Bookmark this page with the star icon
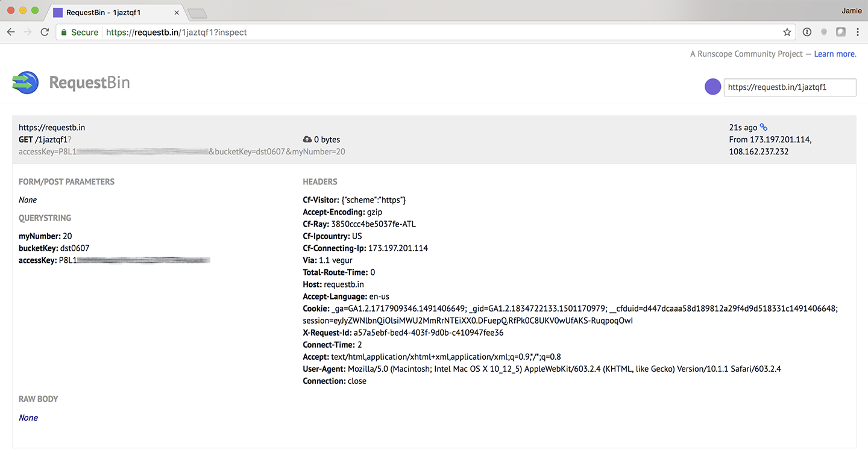 pyautogui.click(x=787, y=33)
